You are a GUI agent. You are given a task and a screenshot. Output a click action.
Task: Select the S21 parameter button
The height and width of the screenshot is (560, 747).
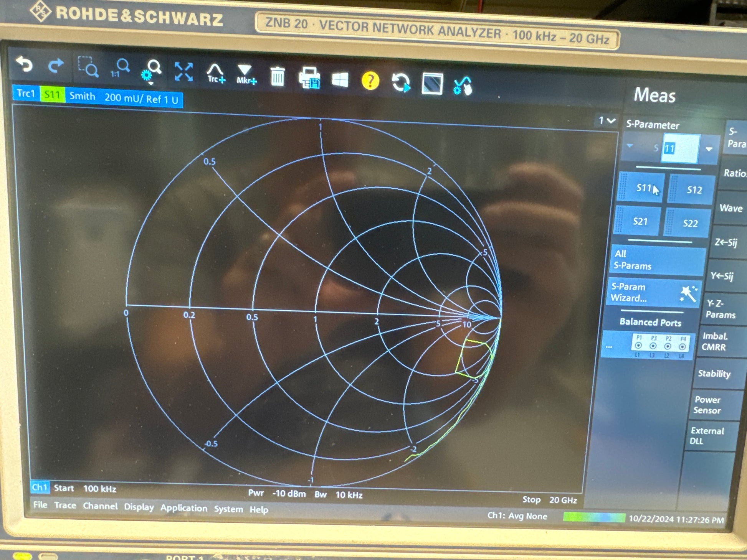640,222
